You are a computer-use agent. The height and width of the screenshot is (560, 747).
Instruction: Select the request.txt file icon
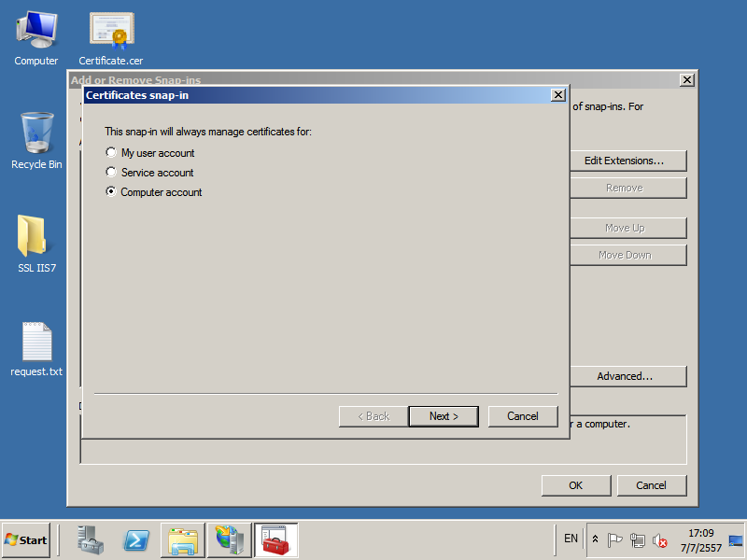tap(35, 347)
